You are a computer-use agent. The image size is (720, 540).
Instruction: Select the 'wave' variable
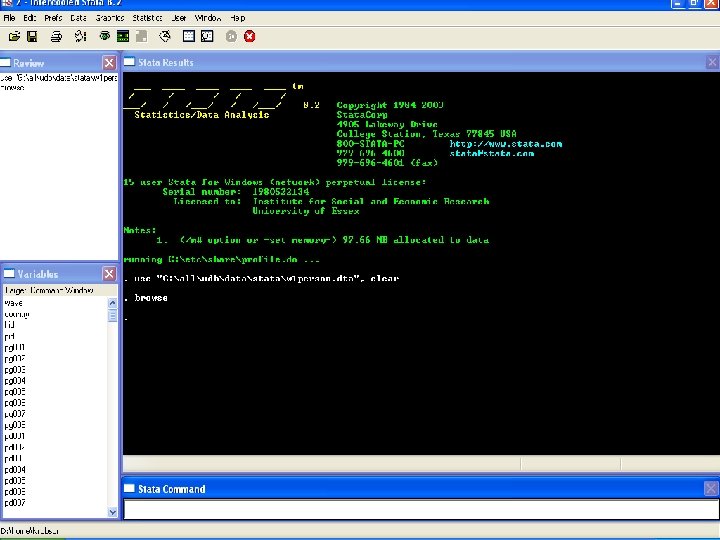pos(13,303)
